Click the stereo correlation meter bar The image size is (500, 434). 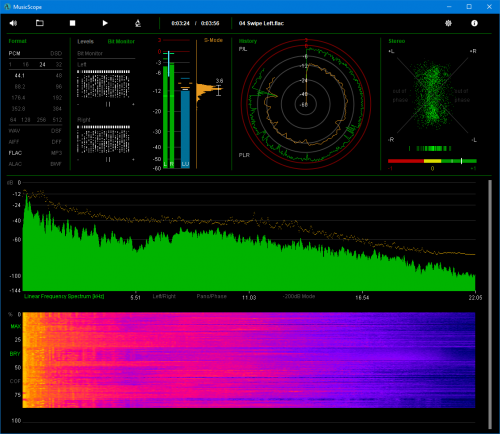pos(432,161)
